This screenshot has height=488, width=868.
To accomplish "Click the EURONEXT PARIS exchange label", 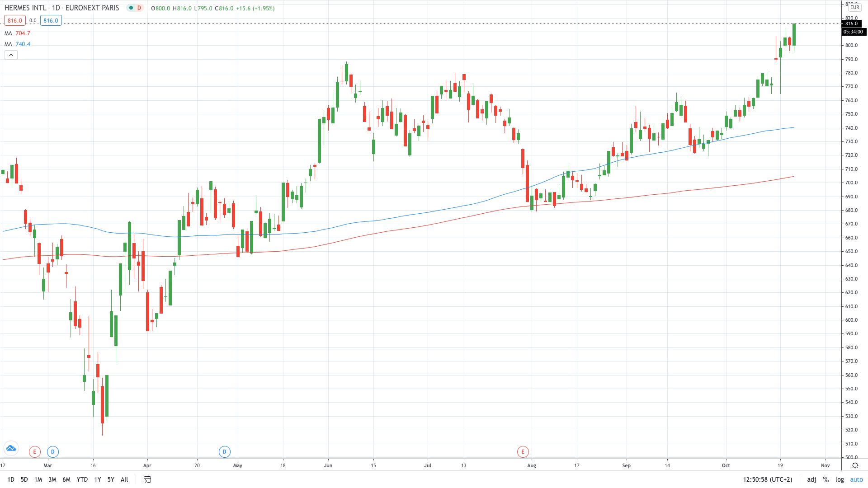I will (92, 8).
